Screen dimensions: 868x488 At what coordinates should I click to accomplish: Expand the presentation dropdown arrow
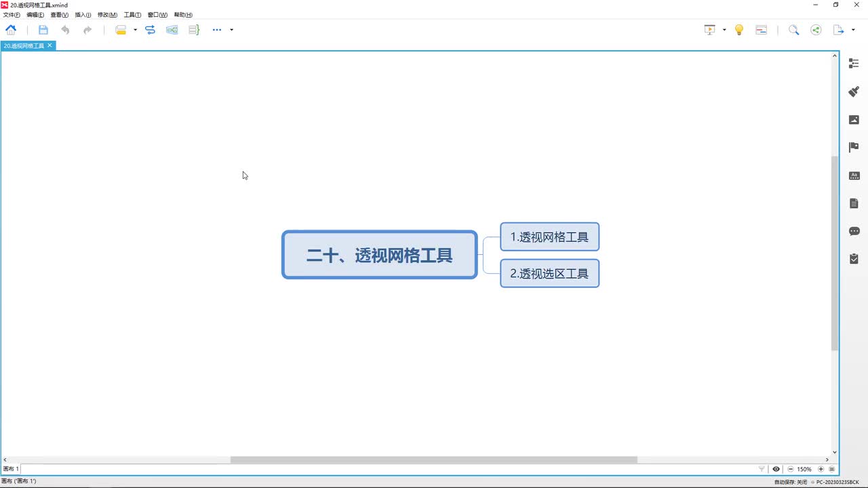(724, 30)
